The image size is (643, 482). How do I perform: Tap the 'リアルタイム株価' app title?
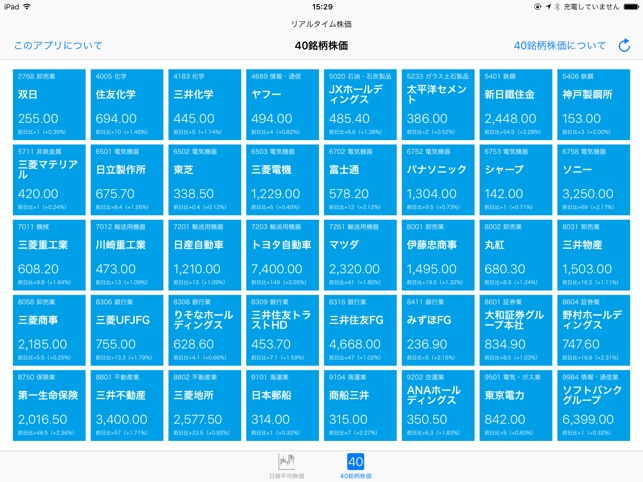pos(322,24)
